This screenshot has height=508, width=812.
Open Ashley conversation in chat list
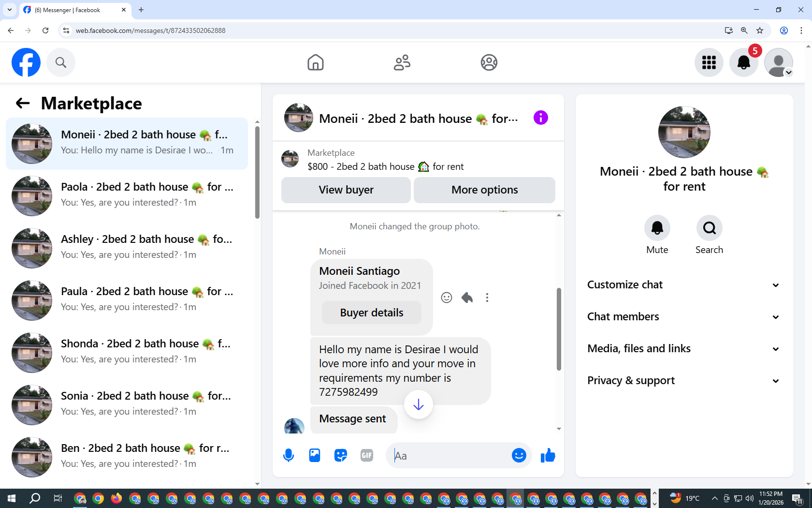(127, 248)
